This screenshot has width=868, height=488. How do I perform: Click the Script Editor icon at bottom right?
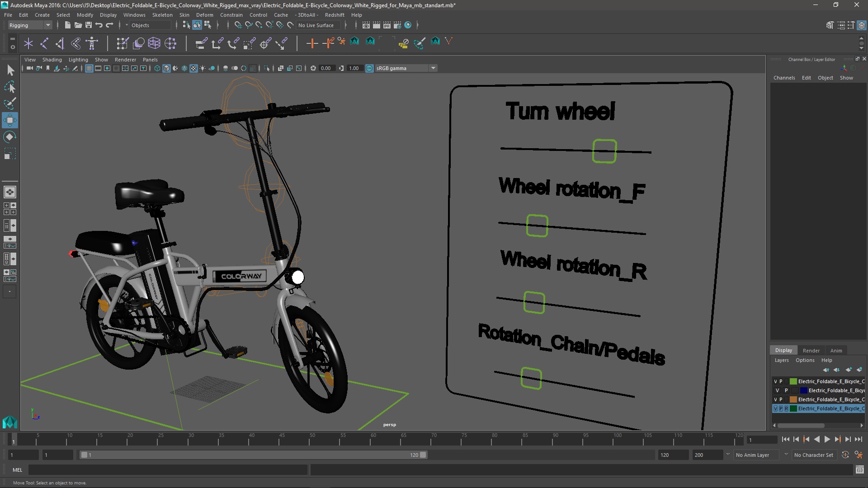[859, 470]
